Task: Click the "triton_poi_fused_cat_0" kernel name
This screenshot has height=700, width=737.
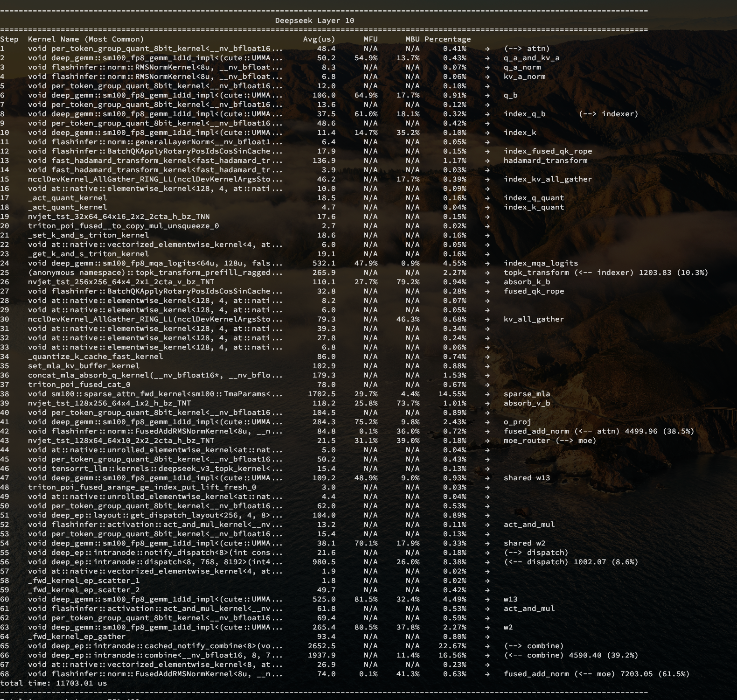Action: (79, 385)
